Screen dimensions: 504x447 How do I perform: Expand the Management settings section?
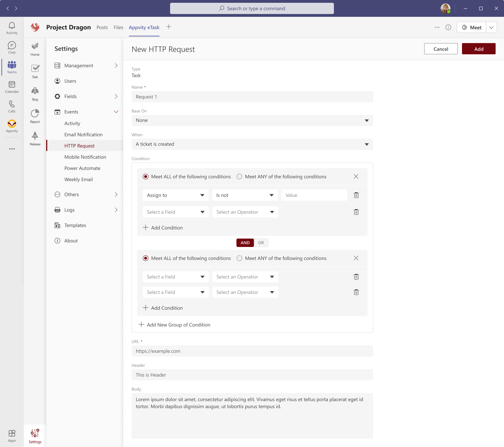pyautogui.click(x=86, y=66)
